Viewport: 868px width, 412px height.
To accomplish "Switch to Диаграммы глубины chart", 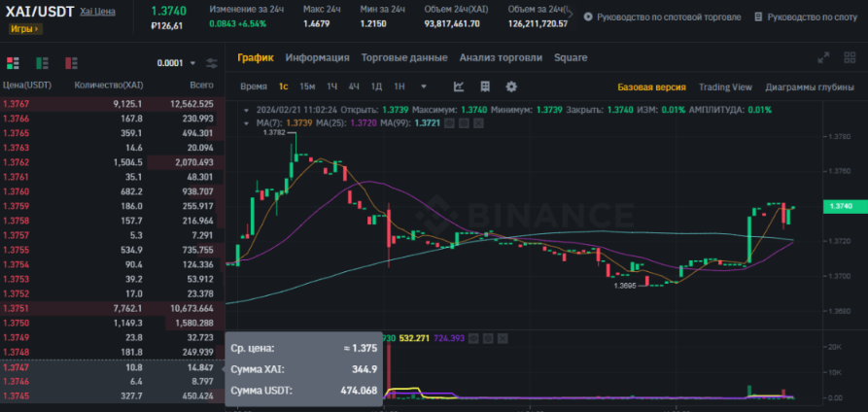I will pos(810,86).
